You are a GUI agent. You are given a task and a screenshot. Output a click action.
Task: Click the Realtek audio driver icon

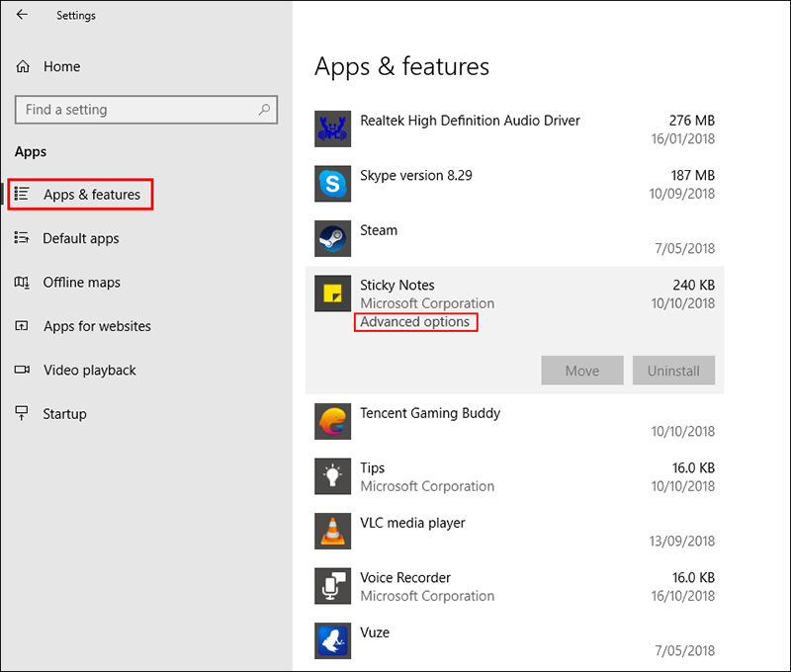(x=332, y=128)
